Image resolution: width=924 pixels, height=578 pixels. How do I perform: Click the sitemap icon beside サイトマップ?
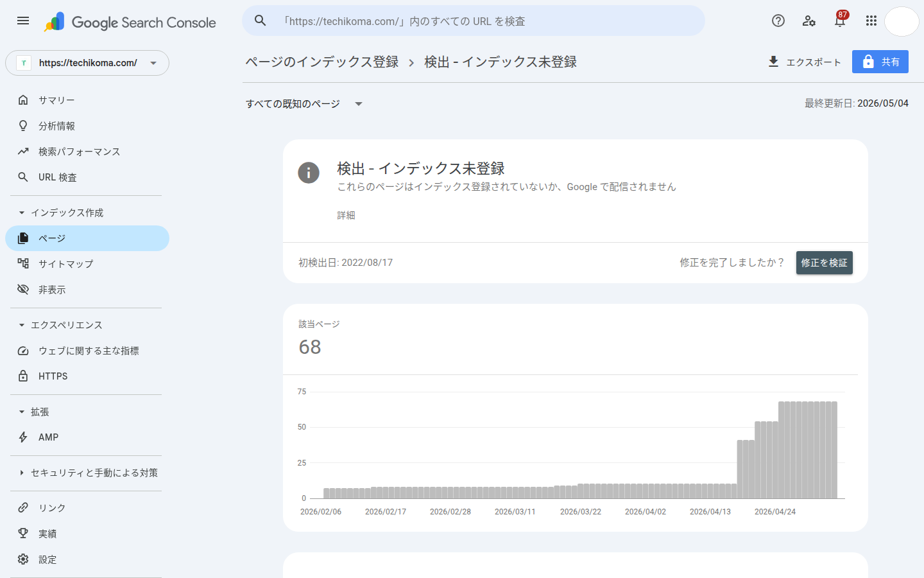tap(23, 263)
